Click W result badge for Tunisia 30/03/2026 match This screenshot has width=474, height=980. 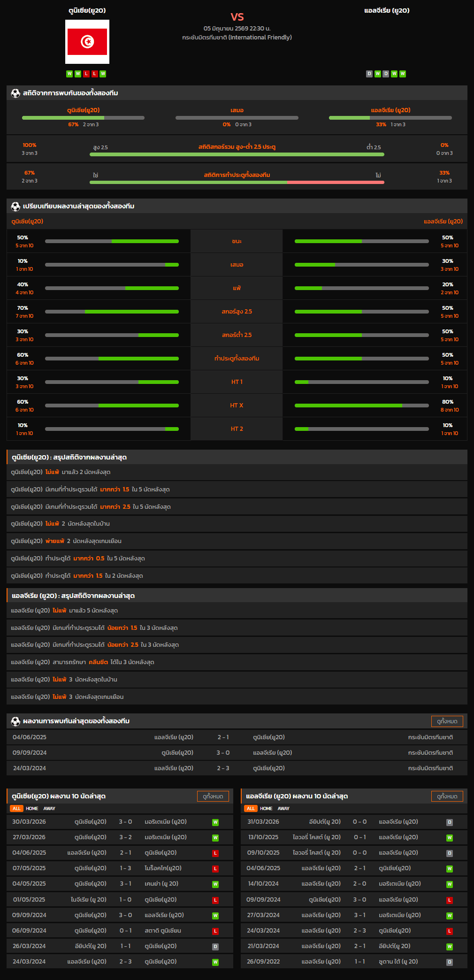[215, 822]
